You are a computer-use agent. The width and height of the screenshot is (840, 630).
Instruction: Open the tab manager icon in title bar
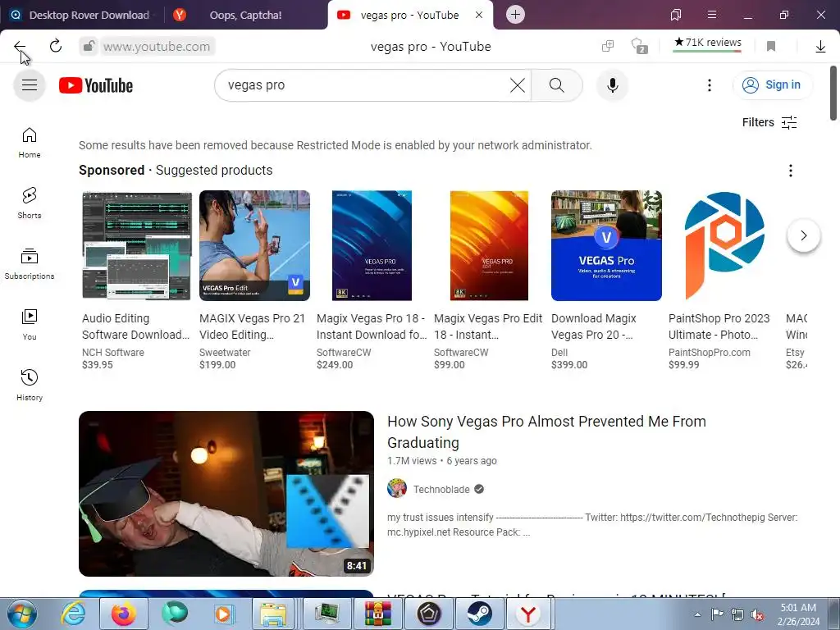tap(676, 15)
